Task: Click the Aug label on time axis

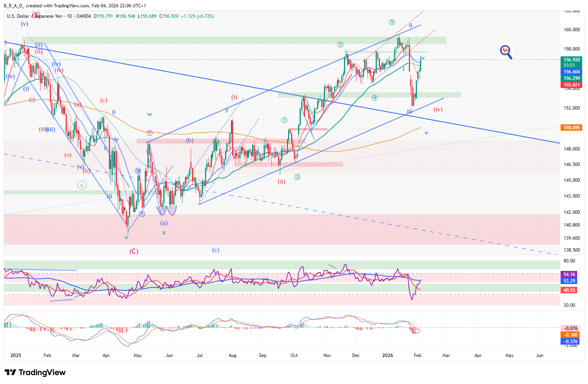Action: (x=232, y=355)
